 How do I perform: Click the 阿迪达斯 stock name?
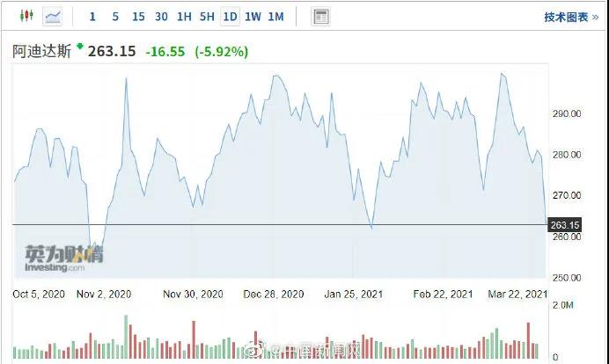[x=42, y=51]
